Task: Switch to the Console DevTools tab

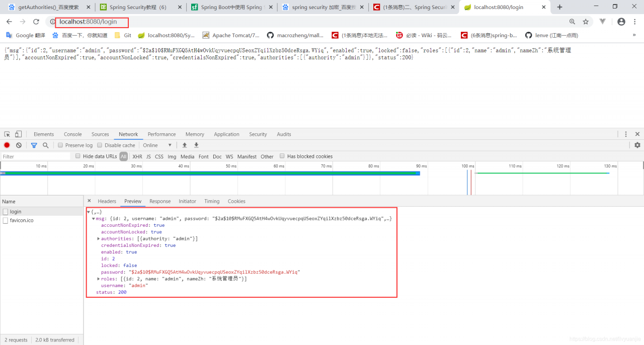Action: pyautogui.click(x=73, y=134)
